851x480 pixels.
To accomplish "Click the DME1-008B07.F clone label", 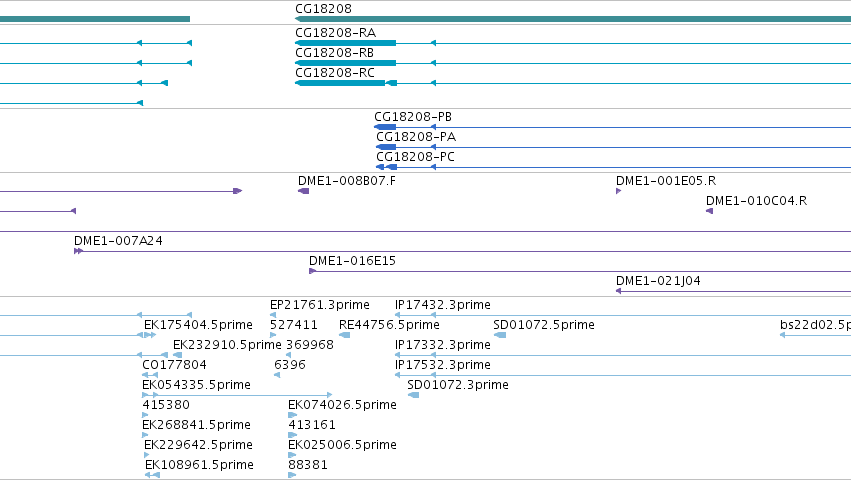I will pos(347,181).
